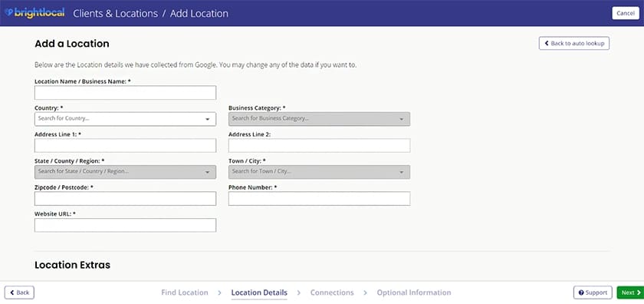Image resolution: width=644 pixels, height=304 pixels.
Task: Click the Add Location breadcrumb text
Action: click(x=199, y=13)
